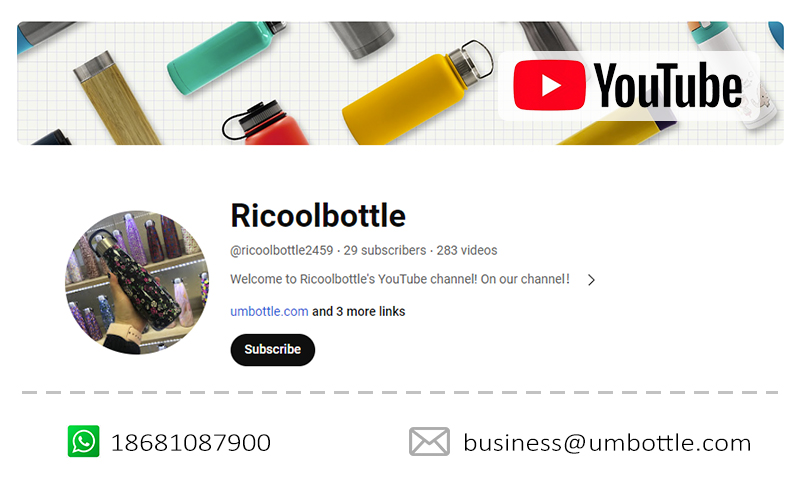
Task: Click the YouTube wordmark text in banner
Action: tap(668, 85)
